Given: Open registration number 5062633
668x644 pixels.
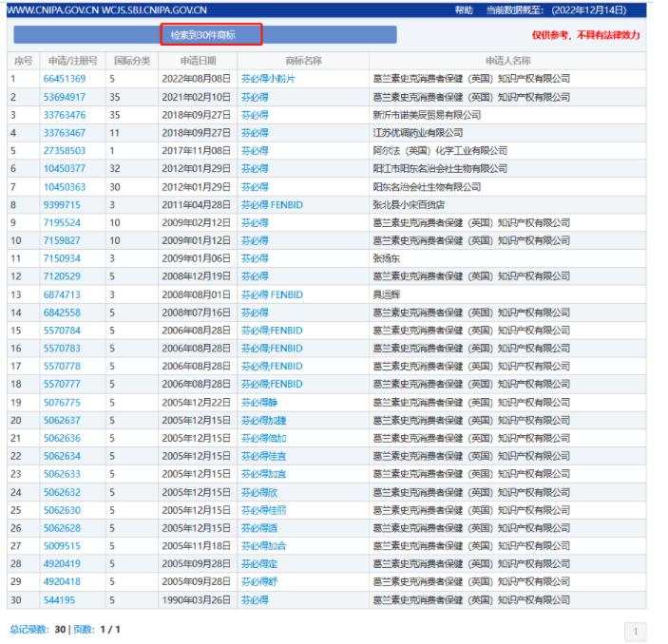Looking at the screenshot, I should [62, 474].
